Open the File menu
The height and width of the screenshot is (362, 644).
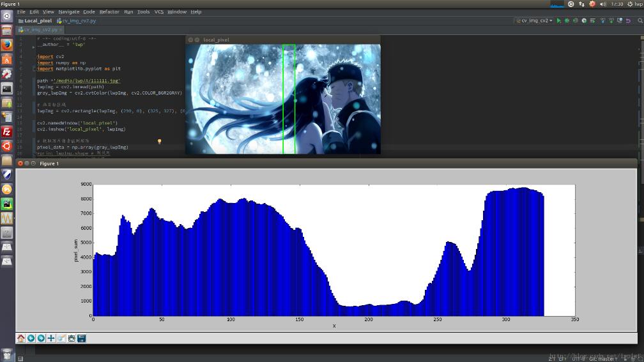click(x=21, y=12)
